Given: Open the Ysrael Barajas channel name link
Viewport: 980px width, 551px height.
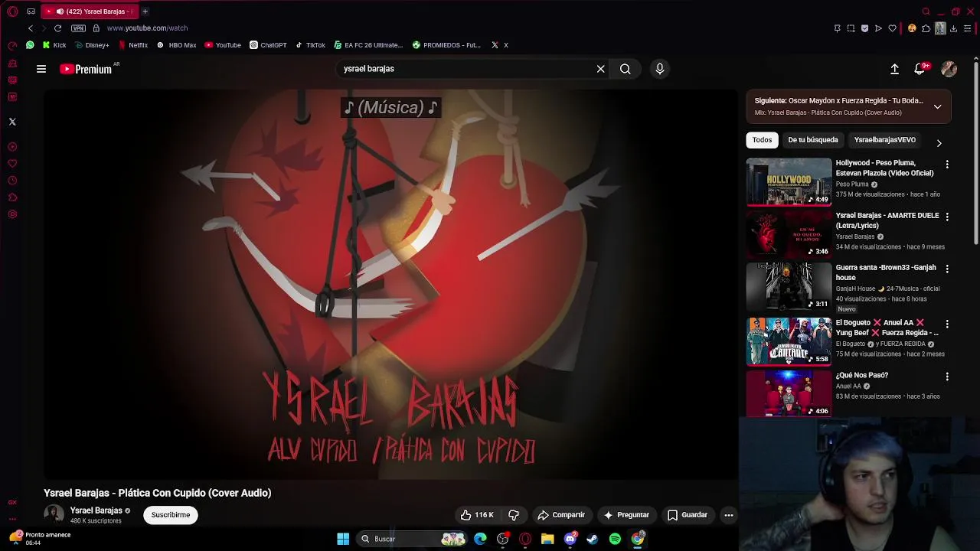Looking at the screenshot, I should [96, 510].
